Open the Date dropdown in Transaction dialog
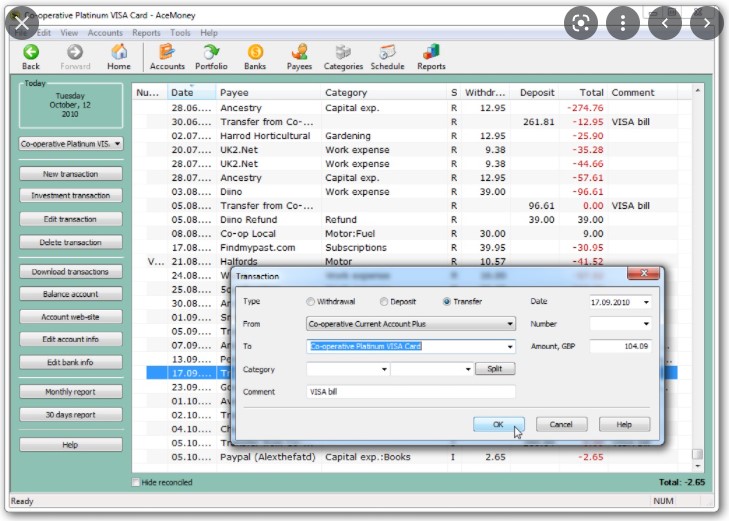 (x=646, y=303)
